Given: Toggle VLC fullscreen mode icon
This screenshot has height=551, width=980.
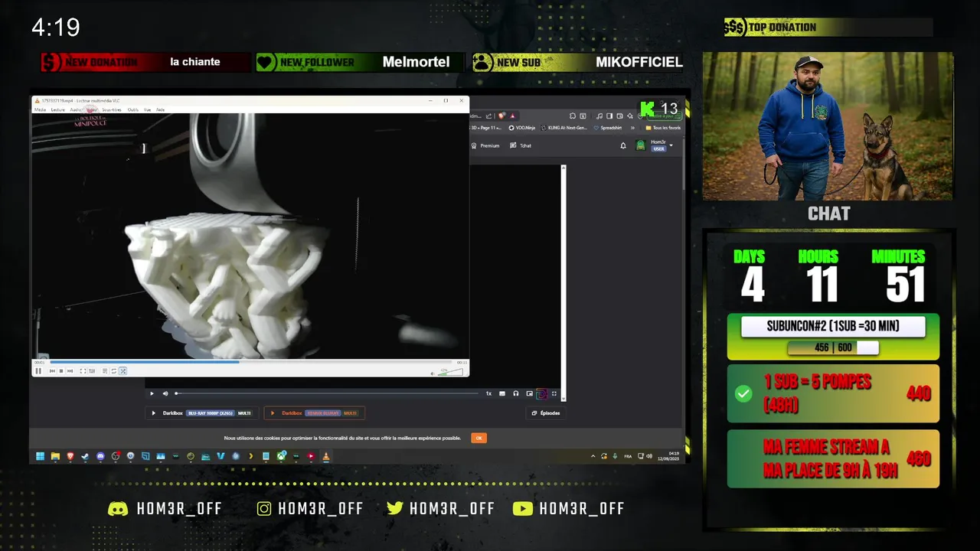Looking at the screenshot, I should [83, 371].
